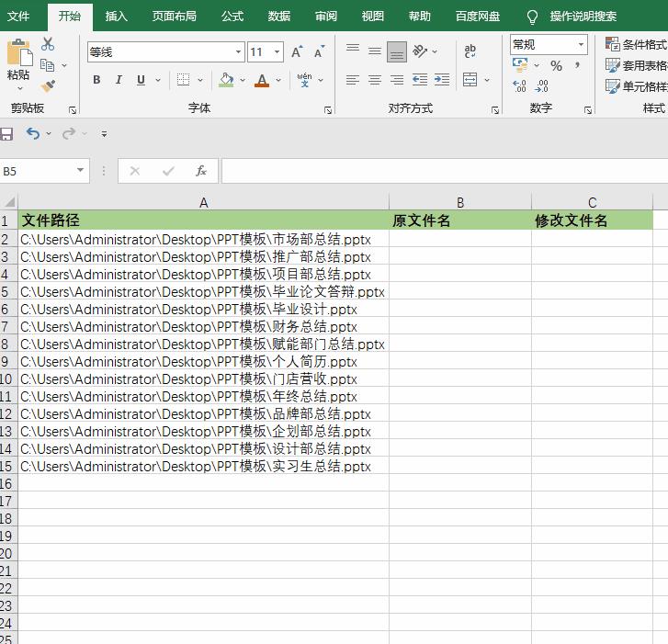The height and width of the screenshot is (644, 668).
Task: Click the Paste clipboard icon
Action: 18,55
